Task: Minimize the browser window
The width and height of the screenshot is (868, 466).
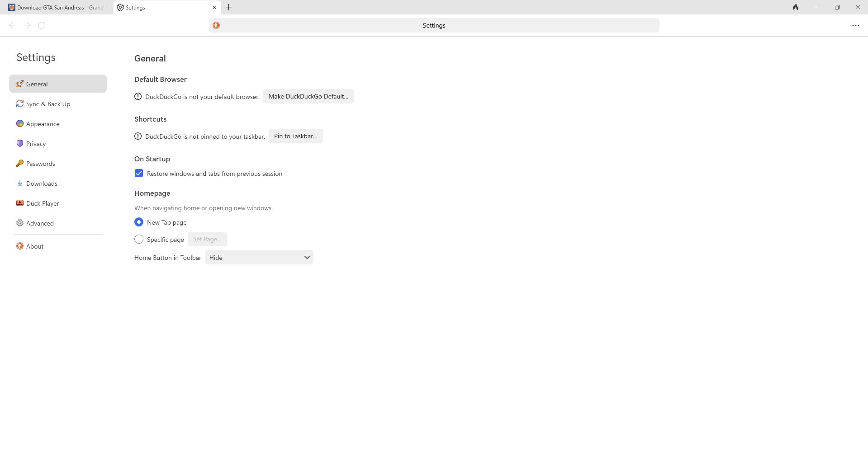Action: click(x=816, y=7)
